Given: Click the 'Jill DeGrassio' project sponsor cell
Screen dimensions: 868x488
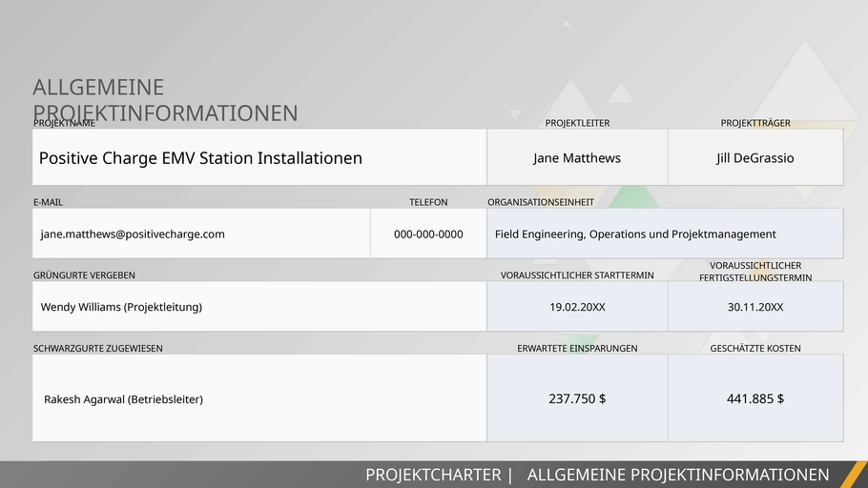Looking at the screenshot, I should pyautogui.click(x=755, y=157).
